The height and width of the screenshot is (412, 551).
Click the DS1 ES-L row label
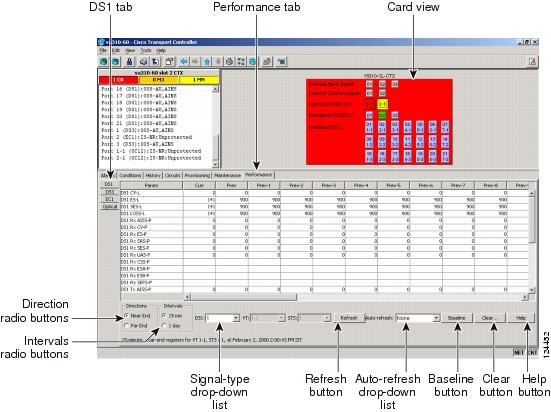130,200
